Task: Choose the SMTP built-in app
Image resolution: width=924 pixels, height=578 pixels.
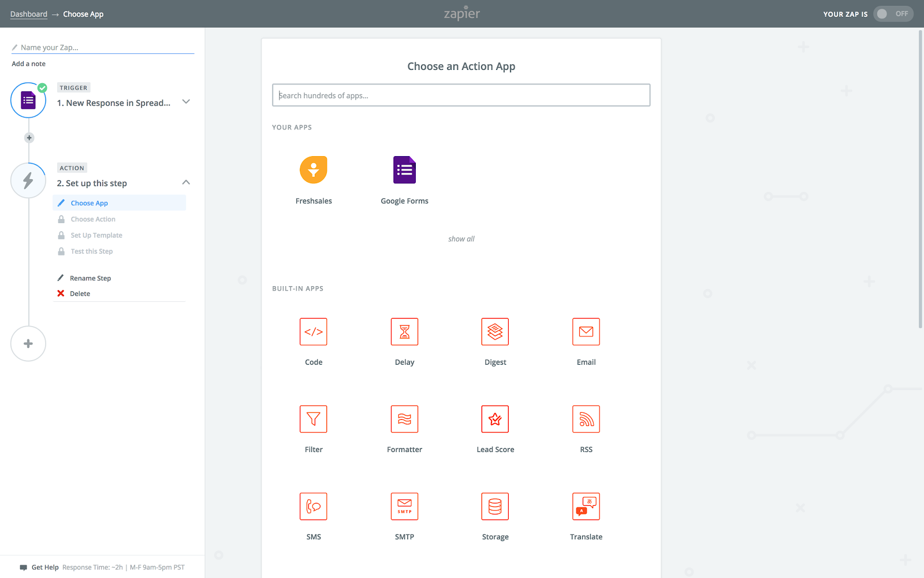Action: tap(404, 506)
